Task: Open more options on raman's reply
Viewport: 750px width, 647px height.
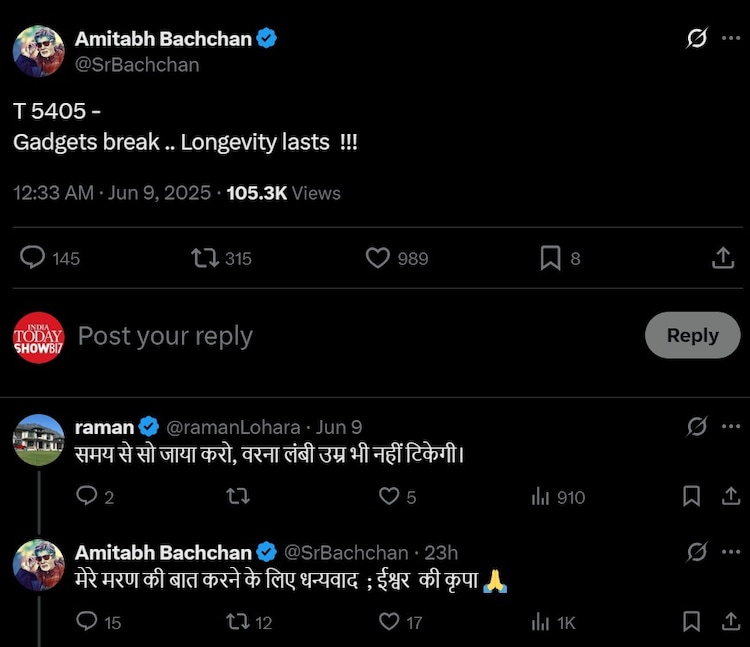Action: tap(731, 427)
